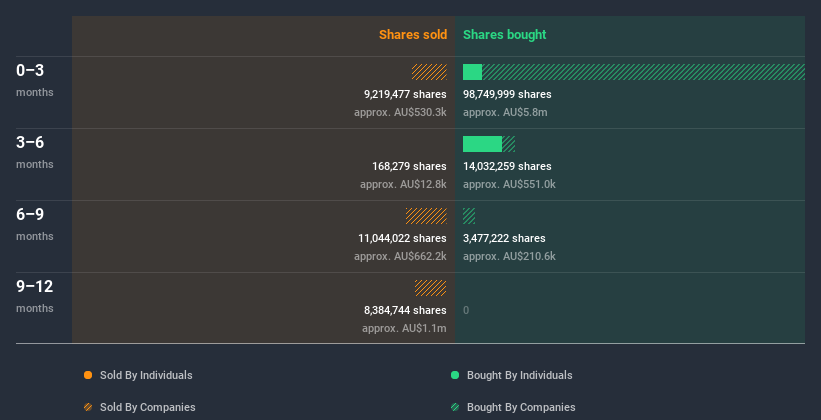Click solid green bought bar for 0–3 months
This screenshot has width=821, height=420.
[x=472, y=72]
